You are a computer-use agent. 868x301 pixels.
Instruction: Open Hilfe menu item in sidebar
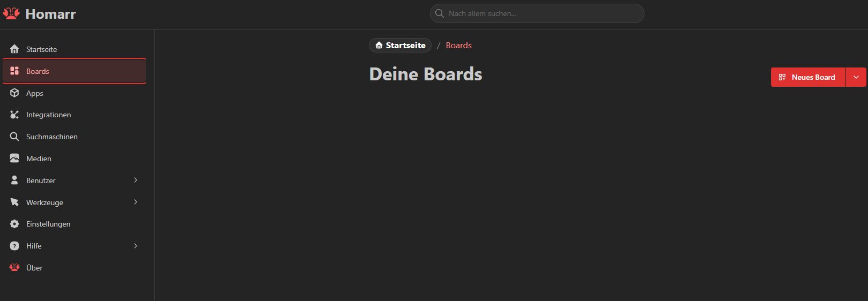click(x=34, y=246)
